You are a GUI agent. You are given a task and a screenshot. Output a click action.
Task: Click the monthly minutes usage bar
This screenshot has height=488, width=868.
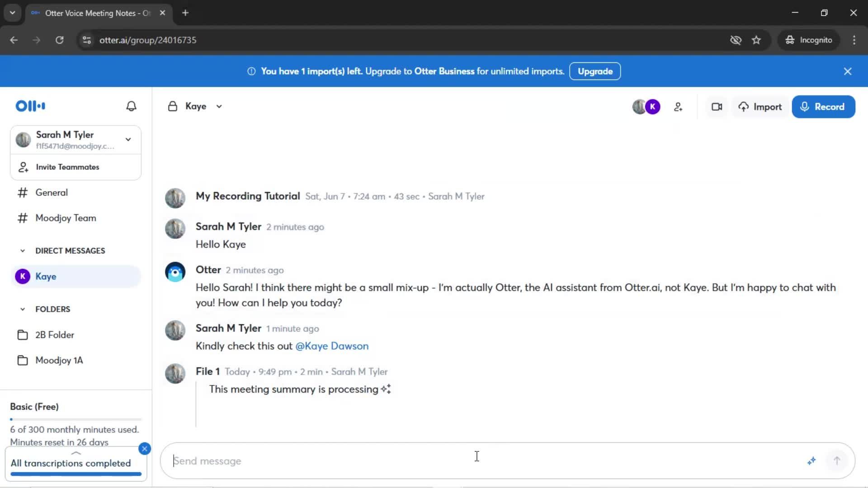pyautogui.click(x=76, y=419)
